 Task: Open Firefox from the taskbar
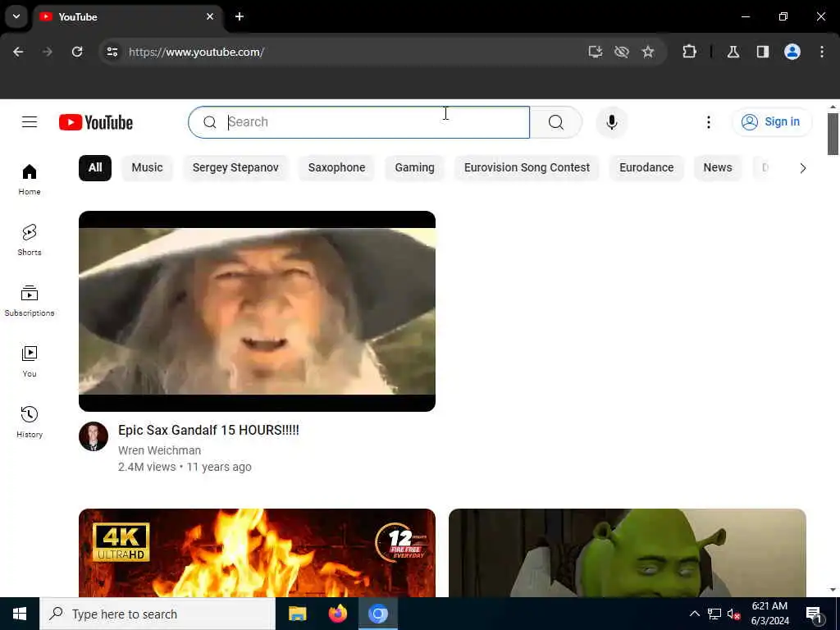337,614
